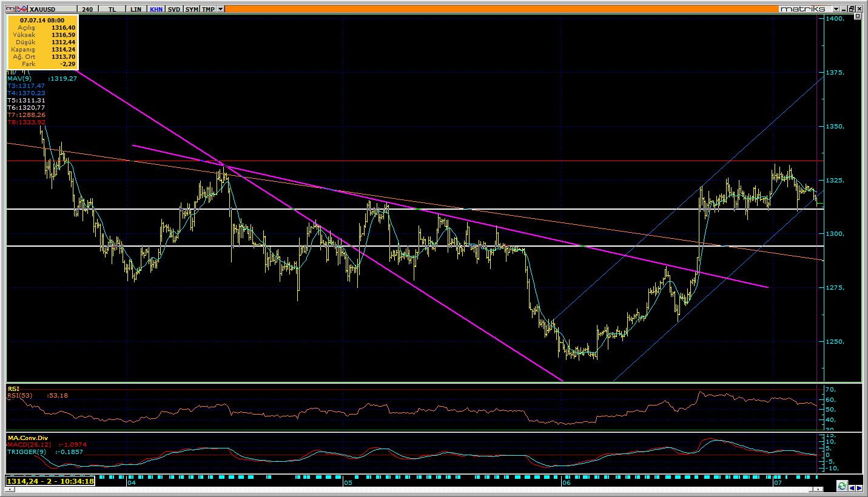
Task: Click the RSI(53) indicator label
Action: tap(19, 396)
